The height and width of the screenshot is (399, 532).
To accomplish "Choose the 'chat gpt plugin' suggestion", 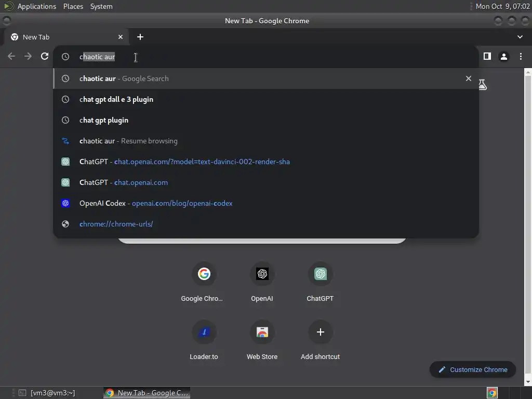I will click(x=266, y=120).
